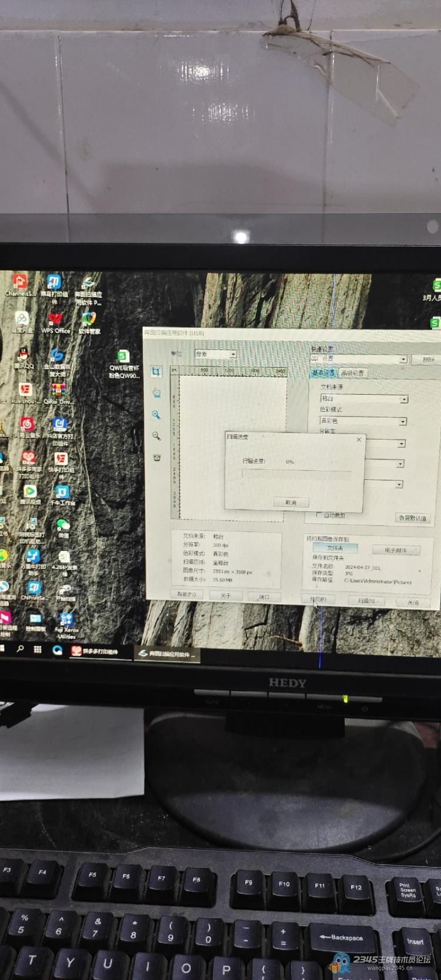Click taskbar search magnifier icon
Screen dimensions: 441x980
tap(21, 649)
